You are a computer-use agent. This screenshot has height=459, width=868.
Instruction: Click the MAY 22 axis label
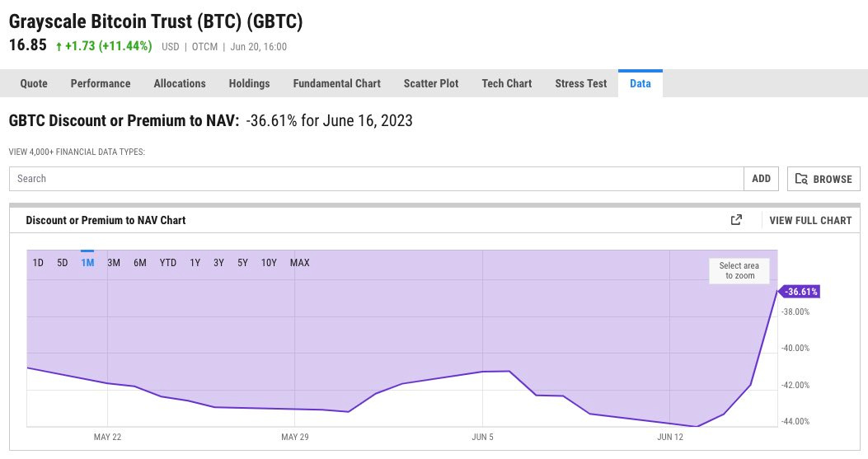pos(107,437)
